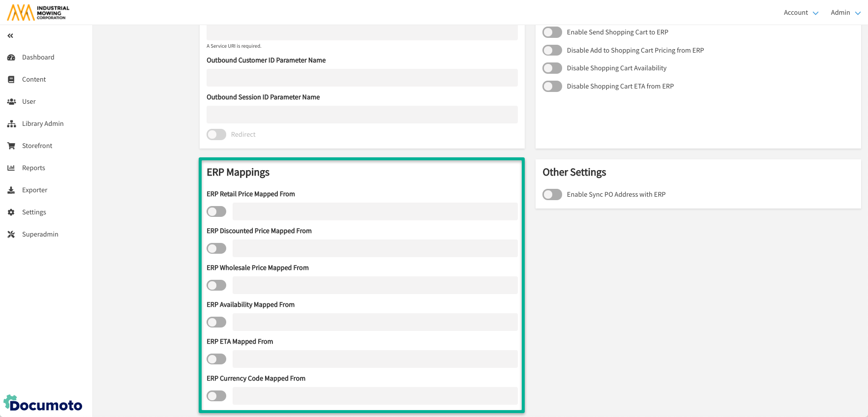Click the Industrial Mowing Corporation logo
This screenshot has height=417, width=868.
click(38, 12)
